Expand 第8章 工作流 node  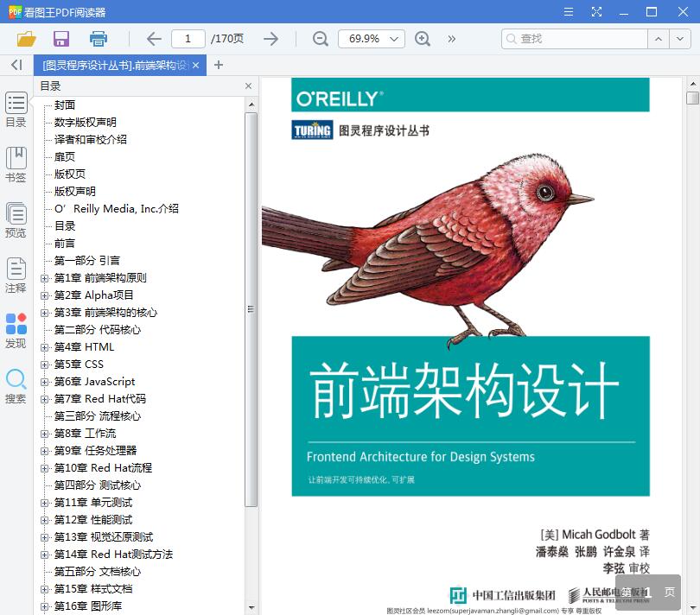click(x=44, y=434)
